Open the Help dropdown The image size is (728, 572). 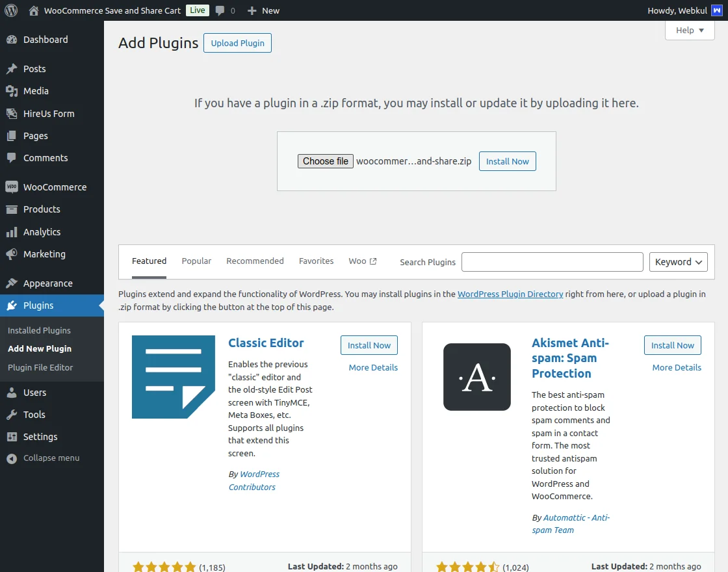pyautogui.click(x=689, y=30)
